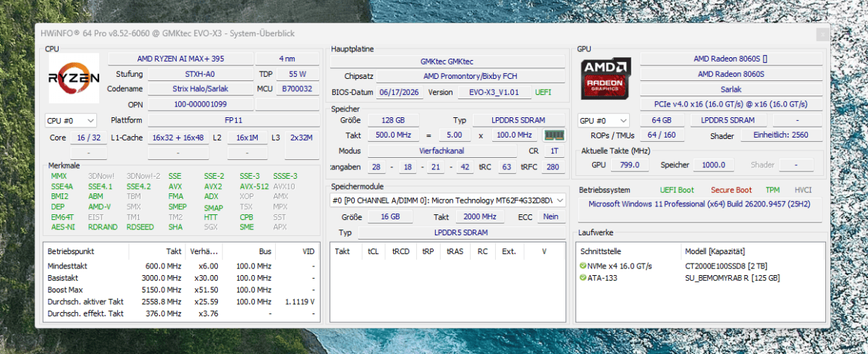The width and height of the screenshot is (868, 354).
Task: Click the green memory module icon
Action: 553,135
